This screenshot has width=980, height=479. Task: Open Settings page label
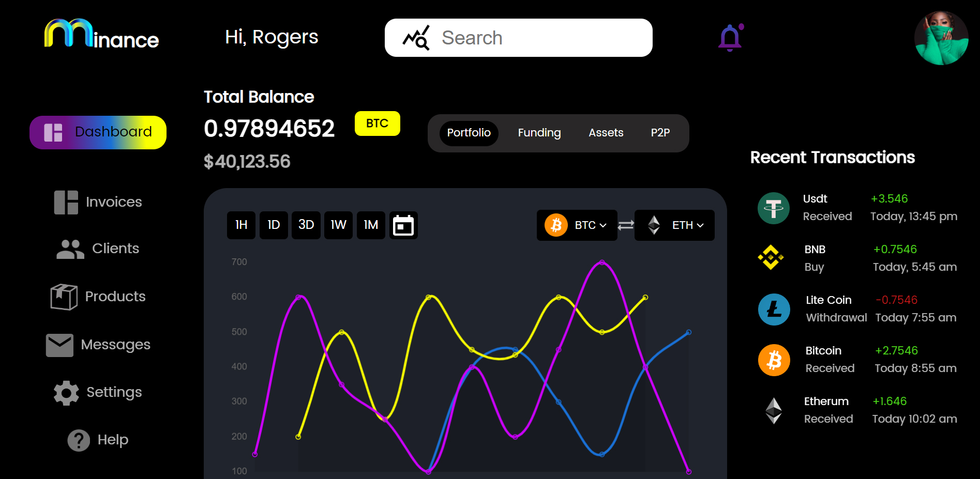pos(114,392)
